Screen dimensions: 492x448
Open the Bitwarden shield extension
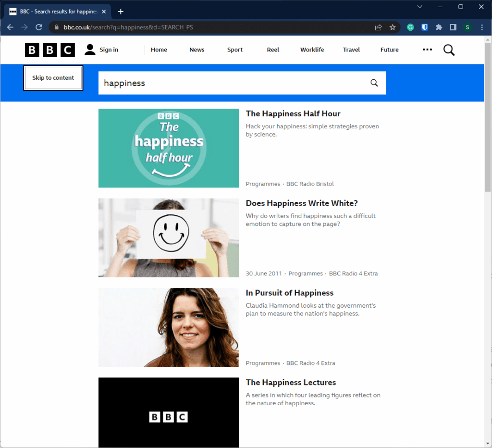coord(425,27)
